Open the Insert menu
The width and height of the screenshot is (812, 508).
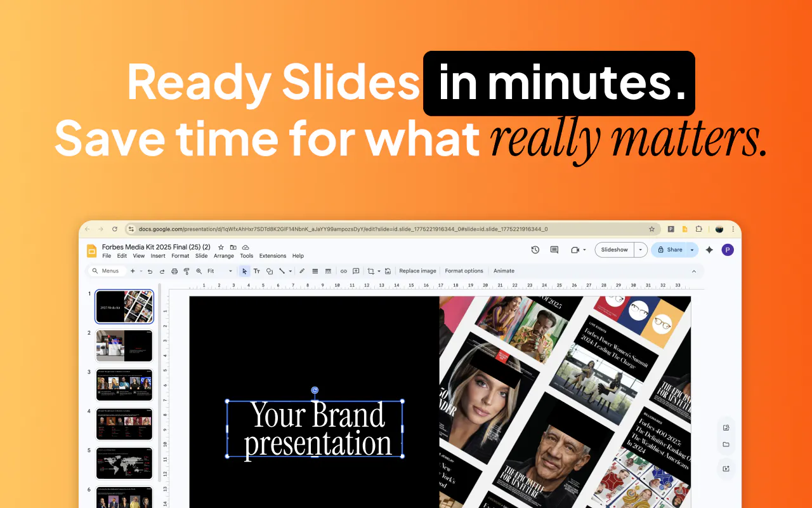(158, 256)
